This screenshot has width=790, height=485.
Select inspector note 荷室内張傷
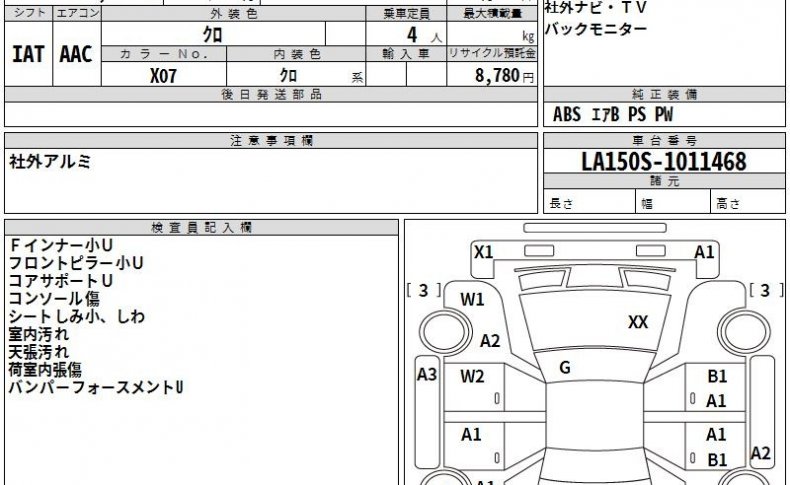45,370
